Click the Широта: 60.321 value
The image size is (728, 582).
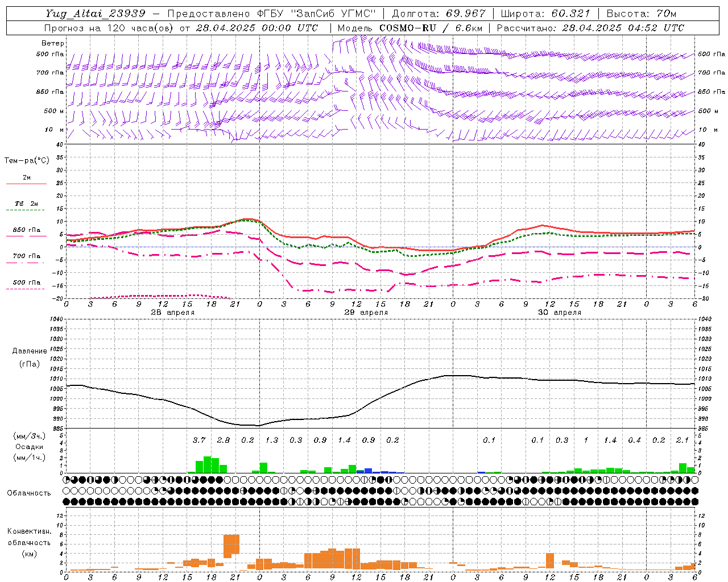(545, 14)
